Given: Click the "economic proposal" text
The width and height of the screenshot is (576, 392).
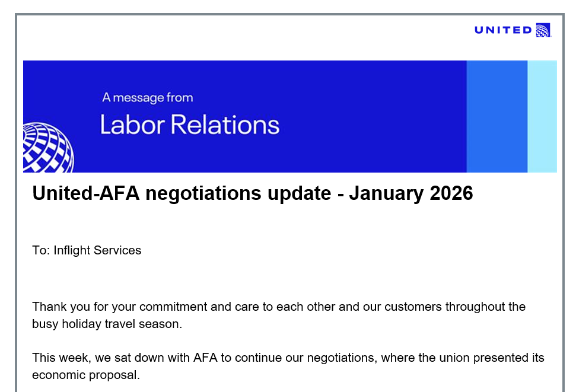Looking at the screenshot, I should point(85,375).
